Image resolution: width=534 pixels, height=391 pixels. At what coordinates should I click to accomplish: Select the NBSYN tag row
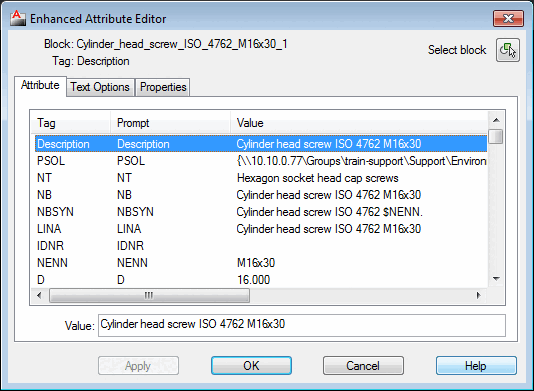click(261, 212)
